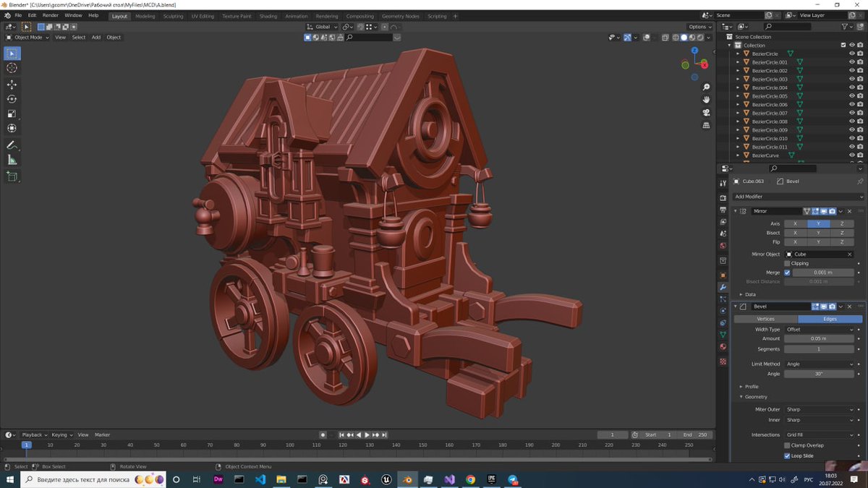Open the Texture properties checker tab
Screen dimensions: 868x488
(x=723, y=361)
